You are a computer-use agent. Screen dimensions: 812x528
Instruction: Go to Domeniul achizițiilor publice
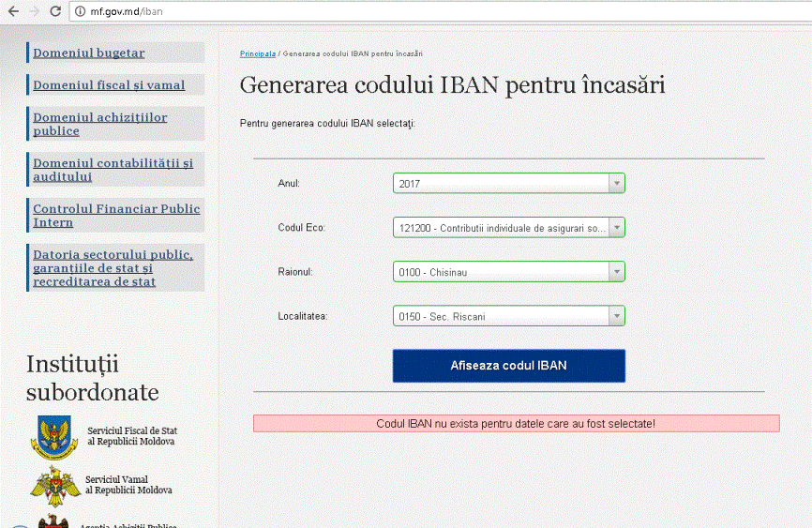(x=100, y=124)
